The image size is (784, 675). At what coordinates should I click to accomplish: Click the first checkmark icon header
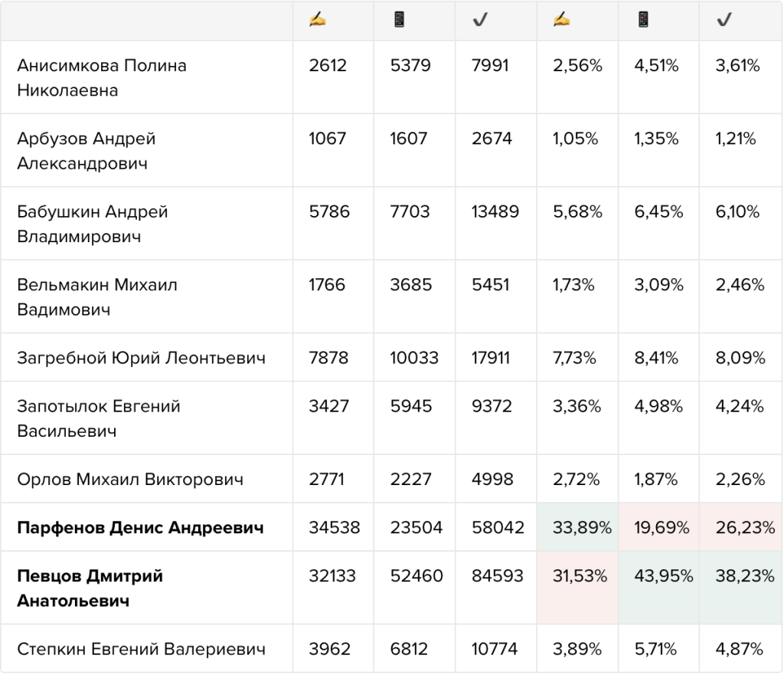pos(480,20)
